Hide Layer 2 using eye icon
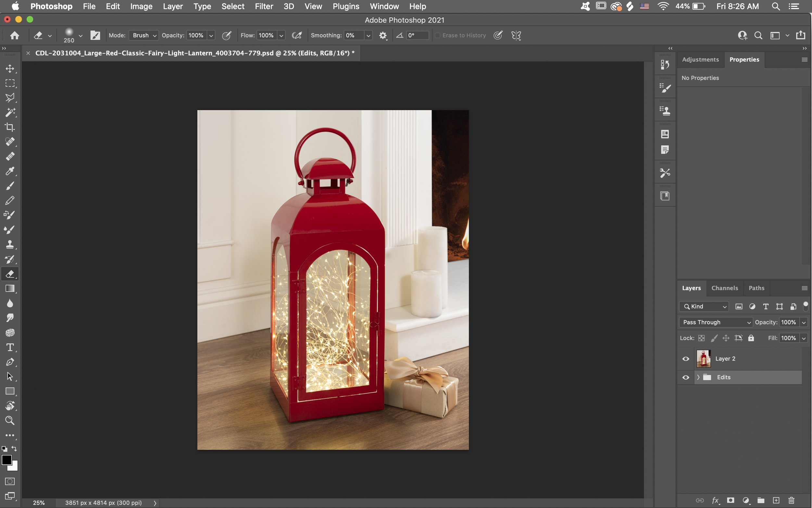 click(x=686, y=359)
